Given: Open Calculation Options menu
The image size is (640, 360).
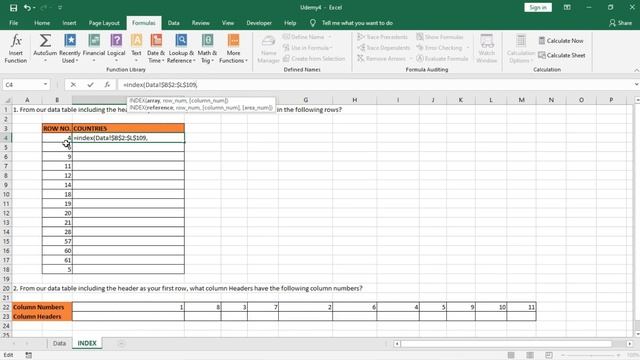Looking at the screenshot, I should coord(521,49).
